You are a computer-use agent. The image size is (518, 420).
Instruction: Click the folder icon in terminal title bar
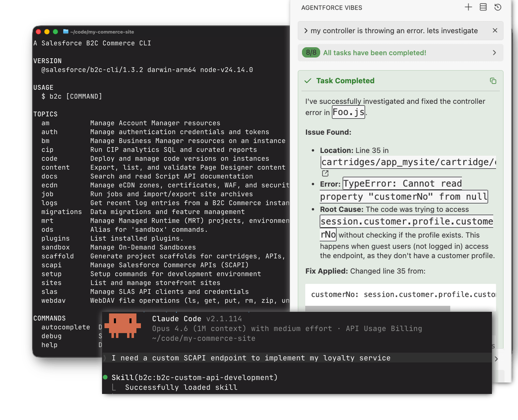pos(66,32)
